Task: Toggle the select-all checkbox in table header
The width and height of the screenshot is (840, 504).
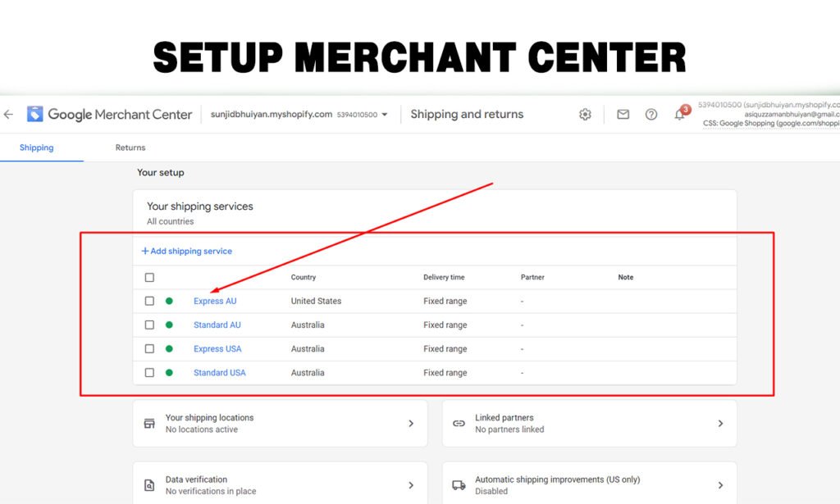Action: pyautogui.click(x=149, y=277)
